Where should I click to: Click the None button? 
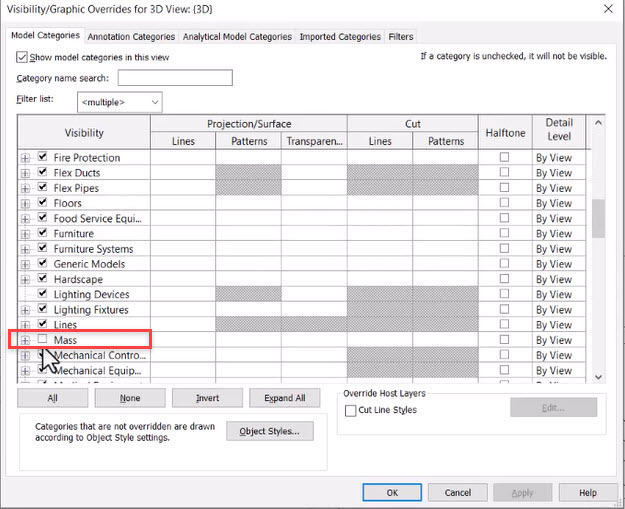click(x=130, y=398)
